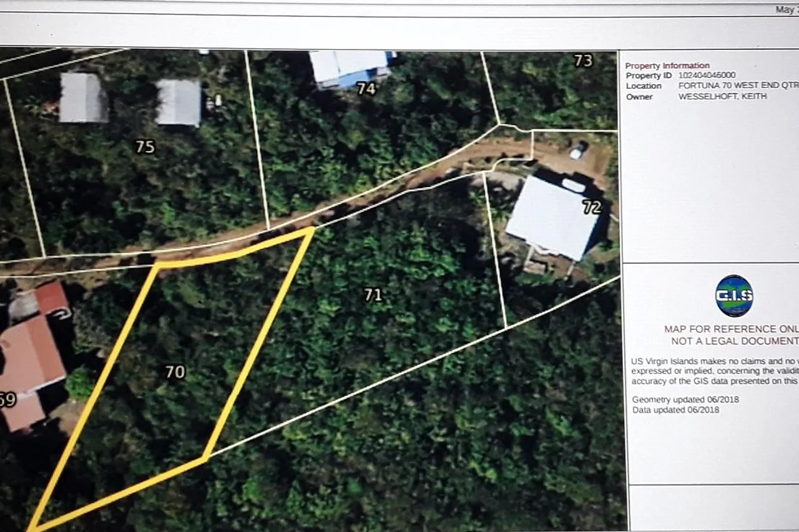This screenshot has height=532, width=799.
Task: Click the leftmost gray roof building in parcel 75
Action: pos(82,98)
